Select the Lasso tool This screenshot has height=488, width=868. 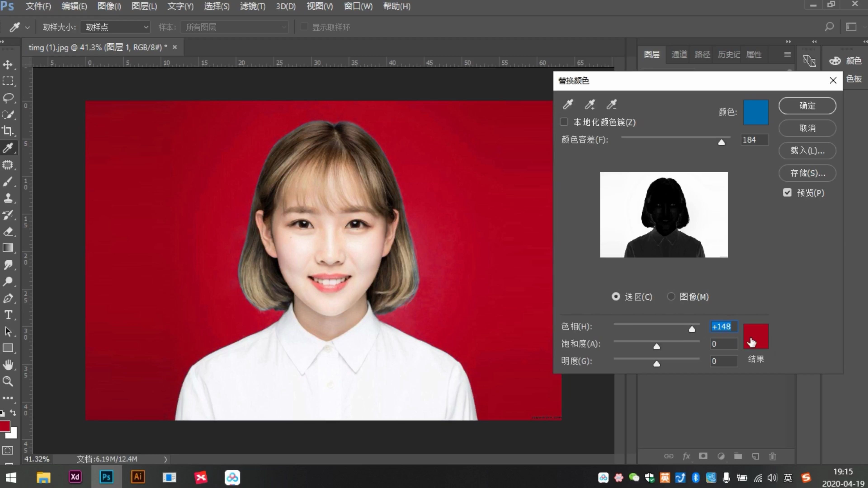(8, 98)
